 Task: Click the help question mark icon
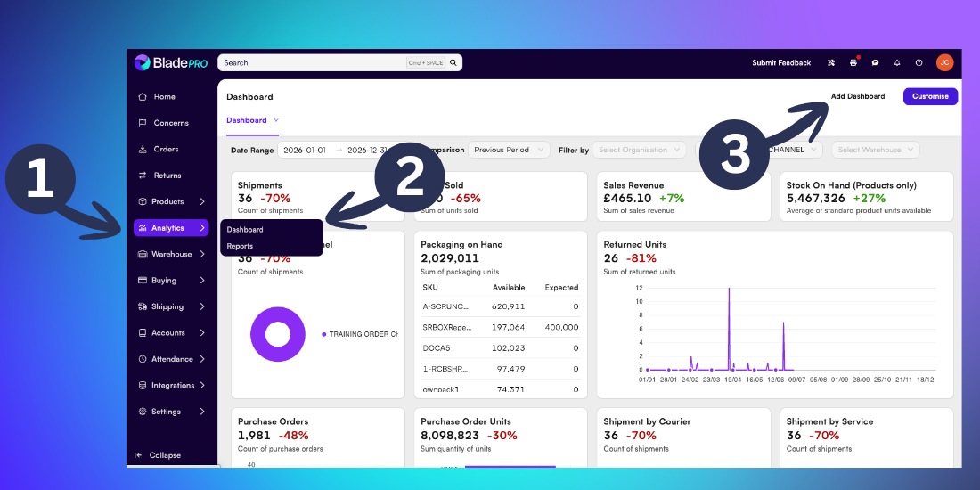[919, 62]
